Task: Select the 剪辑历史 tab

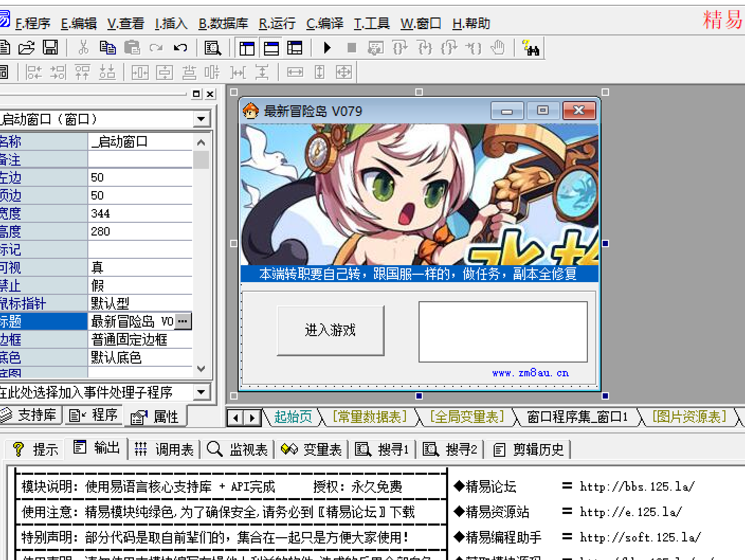Action: (x=529, y=449)
